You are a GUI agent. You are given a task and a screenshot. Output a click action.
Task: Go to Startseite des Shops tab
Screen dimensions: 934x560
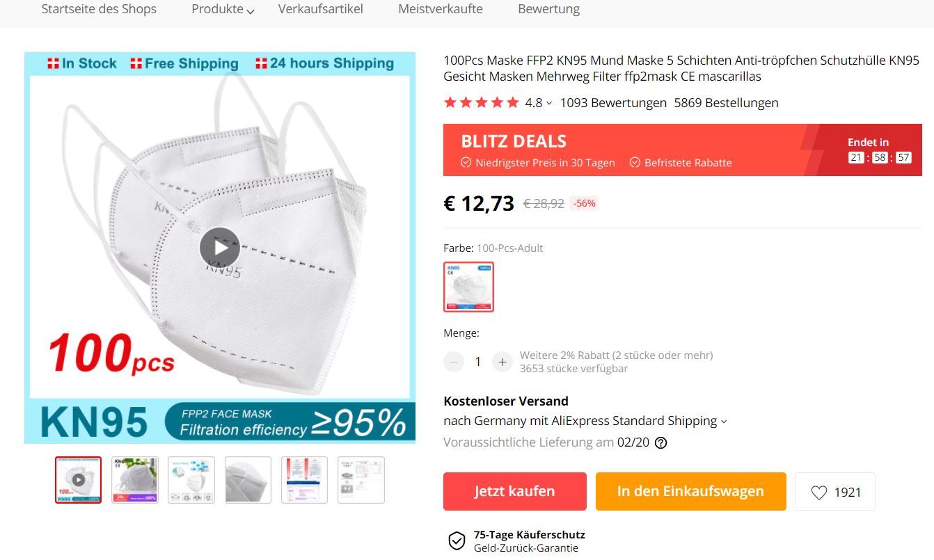click(99, 9)
